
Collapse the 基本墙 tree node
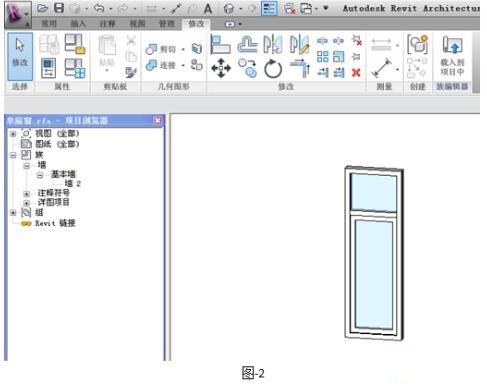coord(40,175)
